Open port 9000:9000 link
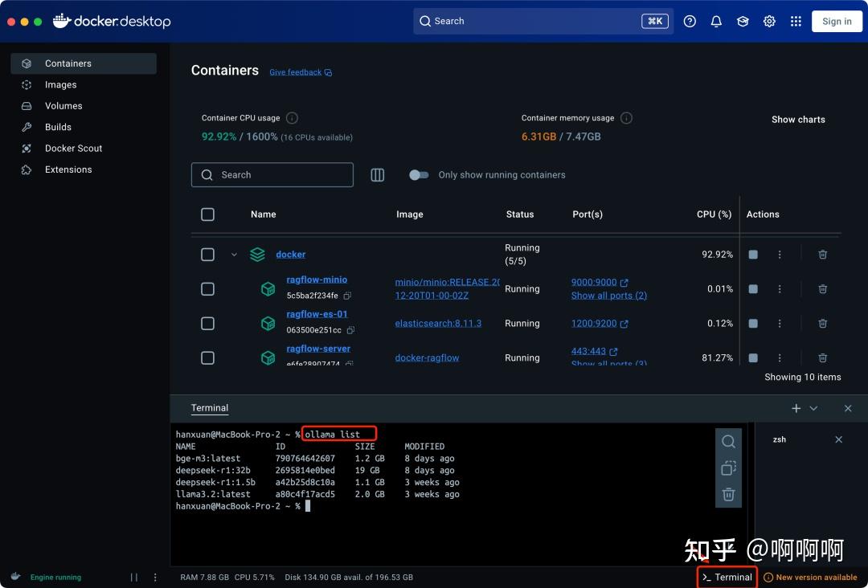The image size is (868, 588). [x=600, y=282]
